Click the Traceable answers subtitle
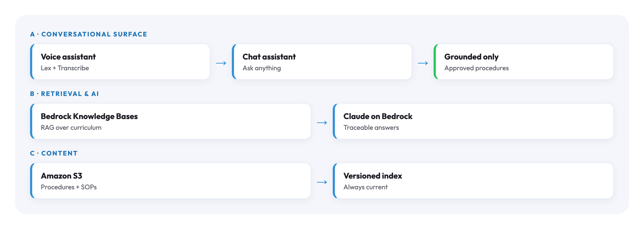This screenshot has height=229, width=644. point(371,128)
